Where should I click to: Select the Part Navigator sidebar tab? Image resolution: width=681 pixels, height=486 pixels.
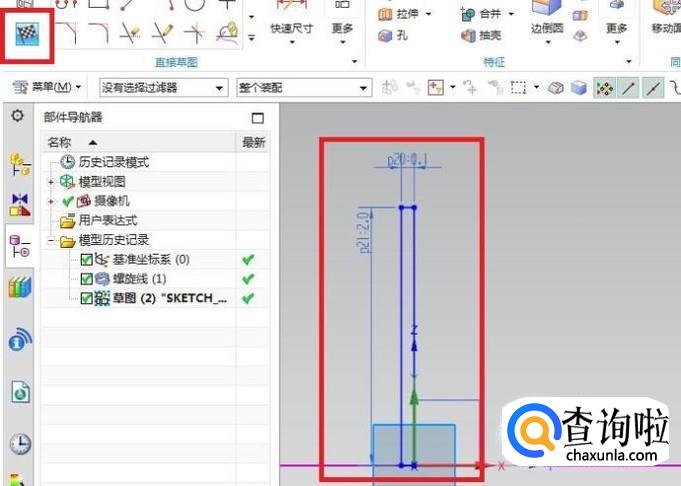20,246
